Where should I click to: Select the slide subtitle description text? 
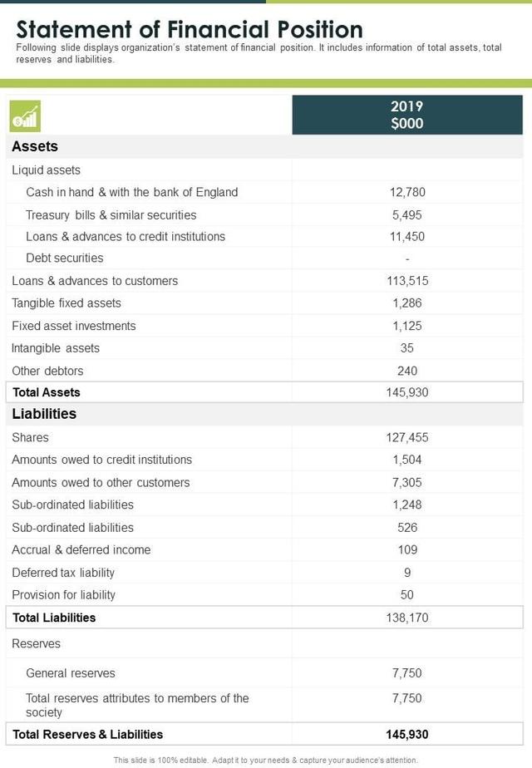[x=259, y=53]
